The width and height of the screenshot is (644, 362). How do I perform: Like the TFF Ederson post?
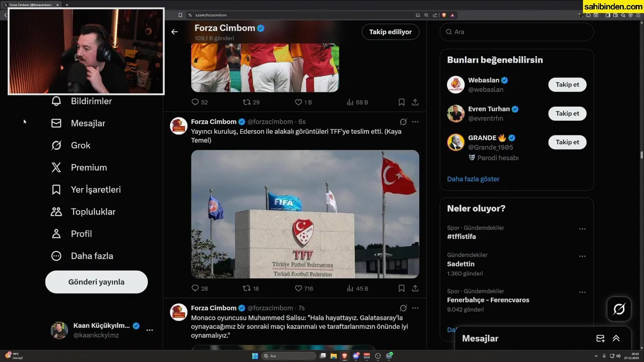(298, 288)
